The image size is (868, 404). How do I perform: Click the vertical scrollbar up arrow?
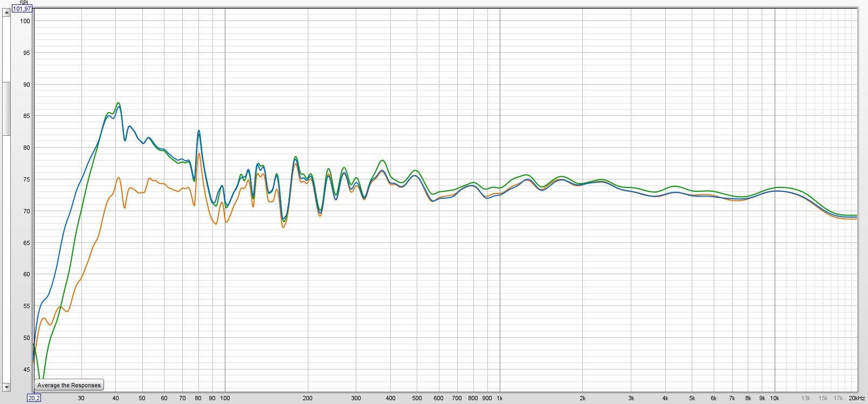click(6, 12)
